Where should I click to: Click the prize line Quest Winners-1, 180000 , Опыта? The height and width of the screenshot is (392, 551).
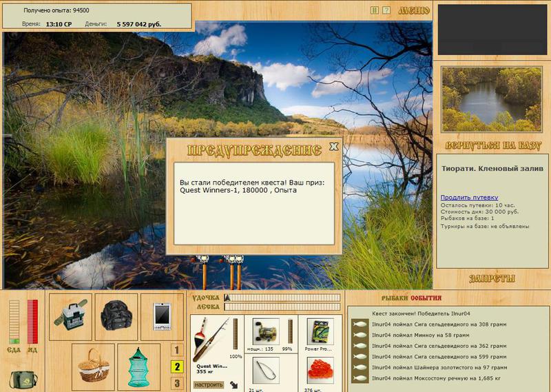click(x=238, y=191)
